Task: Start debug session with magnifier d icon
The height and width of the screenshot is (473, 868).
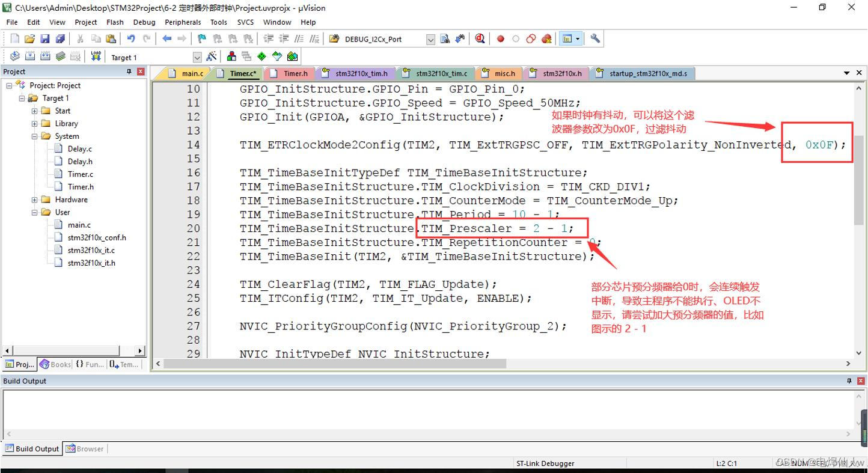Action: [x=480, y=38]
